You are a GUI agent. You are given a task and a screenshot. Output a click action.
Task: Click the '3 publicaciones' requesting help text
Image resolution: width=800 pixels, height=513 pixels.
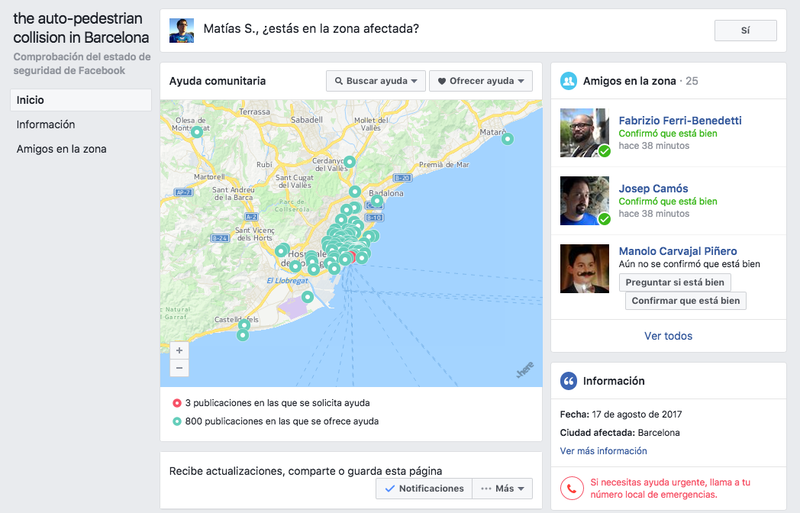coord(277,403)
